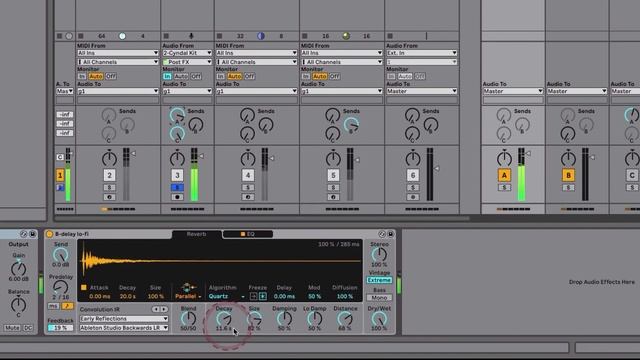Toggle the Bass Mono button
This screenshot has width=640, height=360.
click(379, 298)
